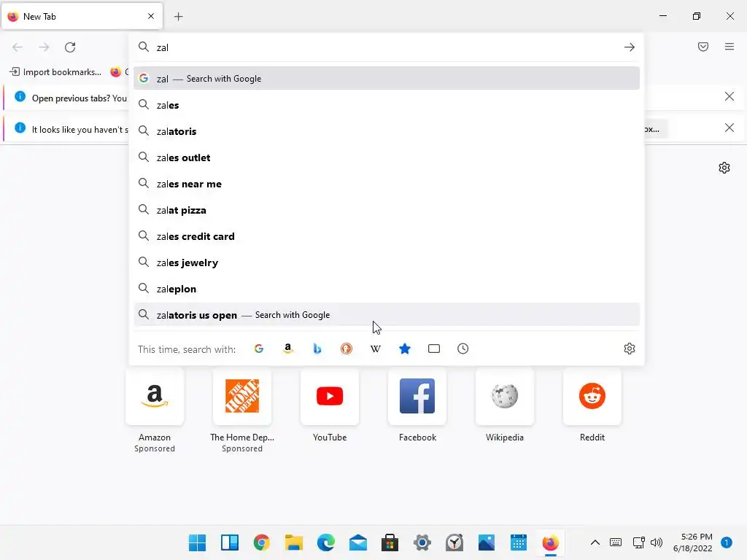Click into the address bar text 'zal'
Screen dimensions: 747x560
coord(163,47)
